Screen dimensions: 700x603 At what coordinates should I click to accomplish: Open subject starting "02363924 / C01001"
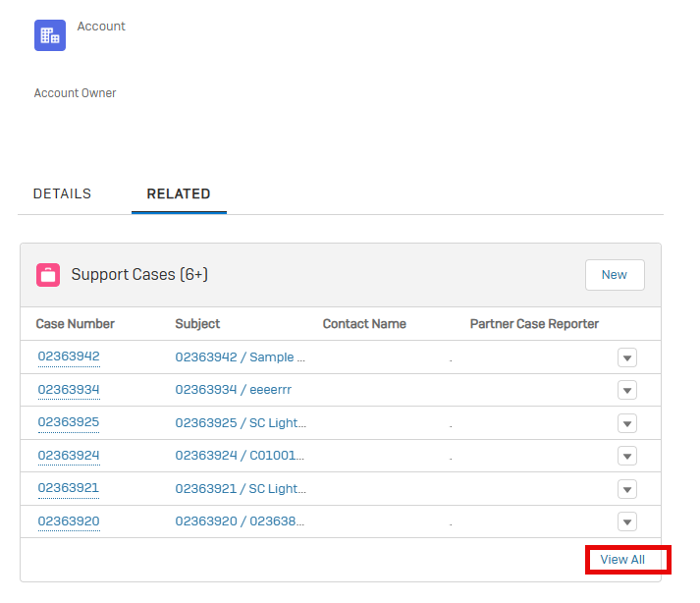click(x=241, y=456)
